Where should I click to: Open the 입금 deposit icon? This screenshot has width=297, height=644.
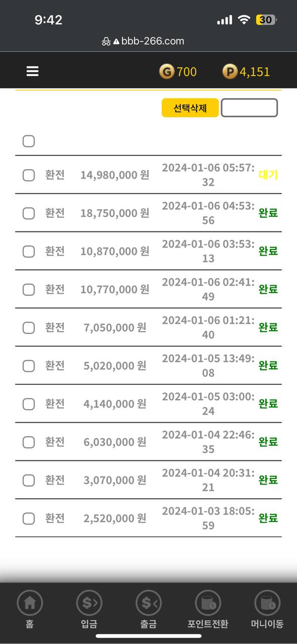[89, 602]
